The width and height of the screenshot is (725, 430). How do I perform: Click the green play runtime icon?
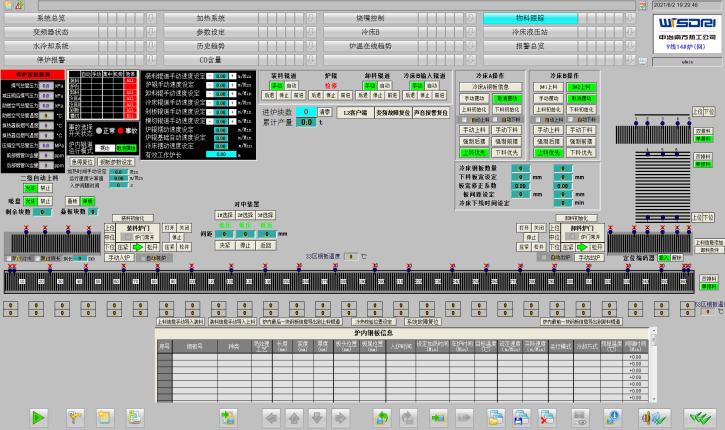click(38, 418)
